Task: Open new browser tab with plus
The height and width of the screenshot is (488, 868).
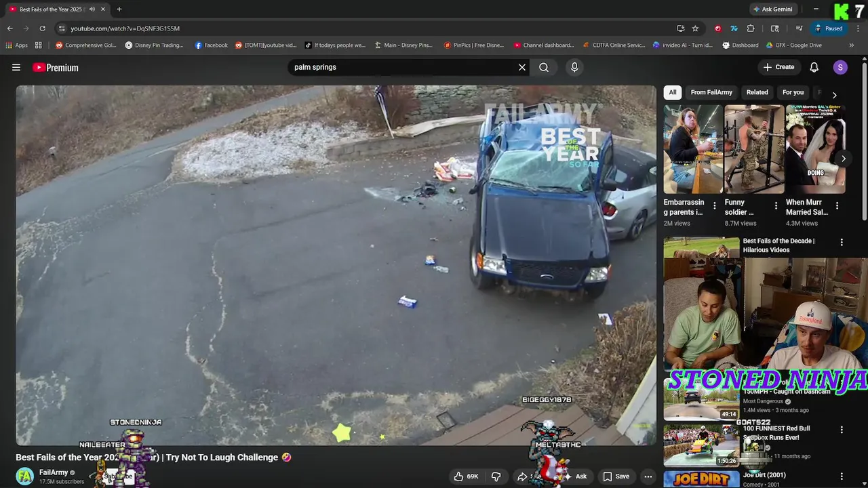Action: tap(119, 9)
